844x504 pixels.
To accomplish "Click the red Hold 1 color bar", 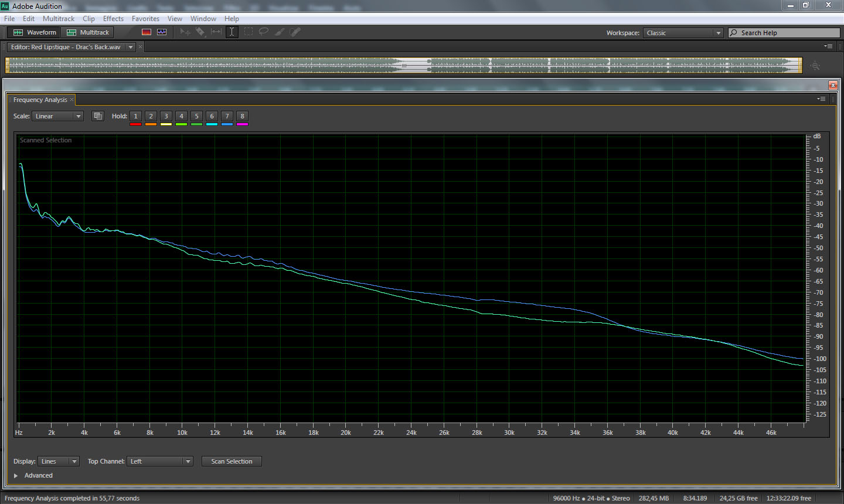I will [x=135, y=124].
